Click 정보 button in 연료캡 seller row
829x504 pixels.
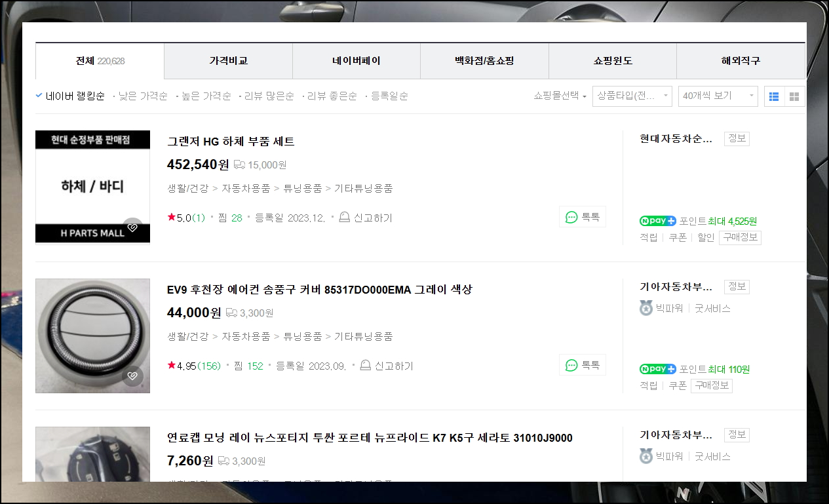pos(737,435)
